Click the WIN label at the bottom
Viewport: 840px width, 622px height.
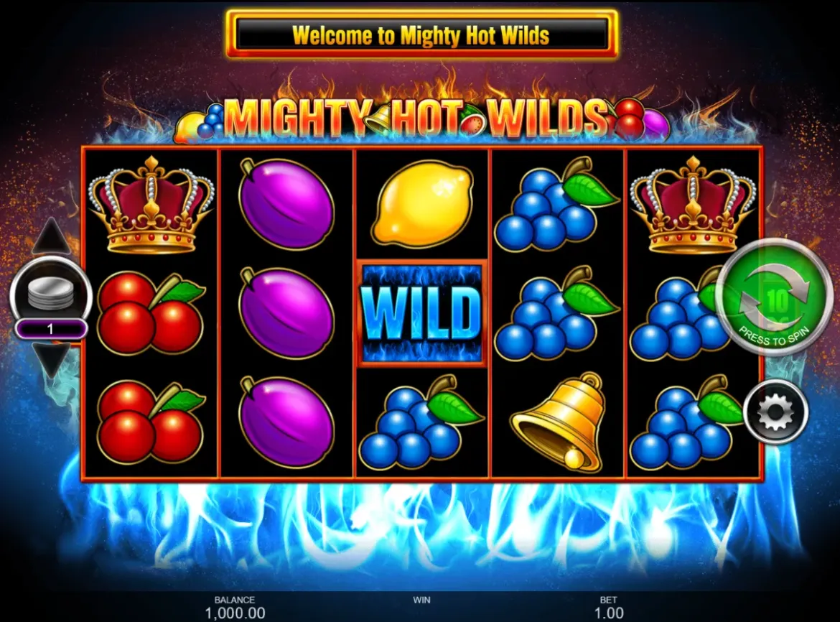pos(421,600)
